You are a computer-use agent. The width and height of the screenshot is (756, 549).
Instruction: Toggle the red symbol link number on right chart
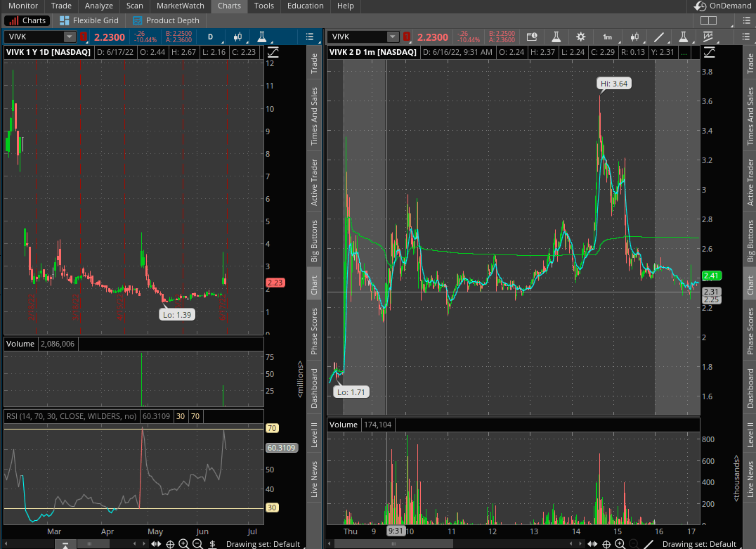click(x=406, y=37)
